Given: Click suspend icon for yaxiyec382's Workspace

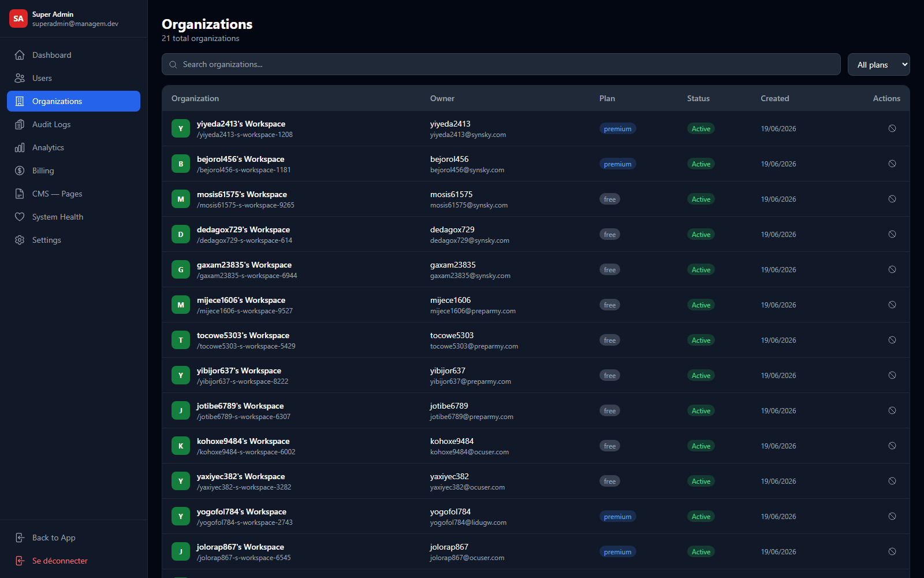Looking at the screenshot, I should pyautogui.click(x=892, y=481).
